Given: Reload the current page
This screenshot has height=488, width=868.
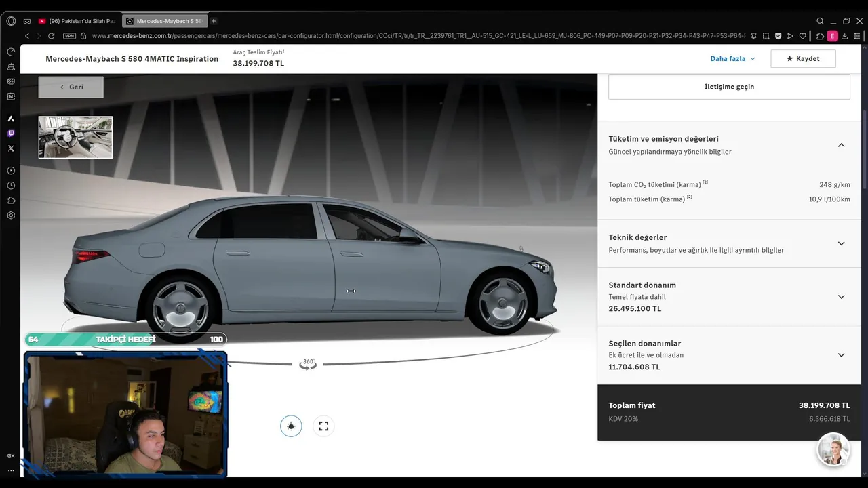Looking at the screenshot, I should pyautogui.click(x=51, y=36).
